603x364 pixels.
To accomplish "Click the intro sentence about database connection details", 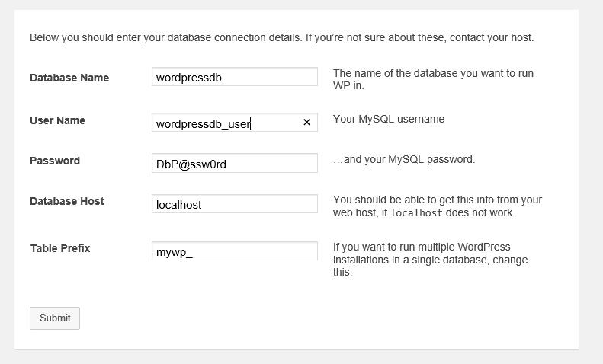I will pos(282,37).
